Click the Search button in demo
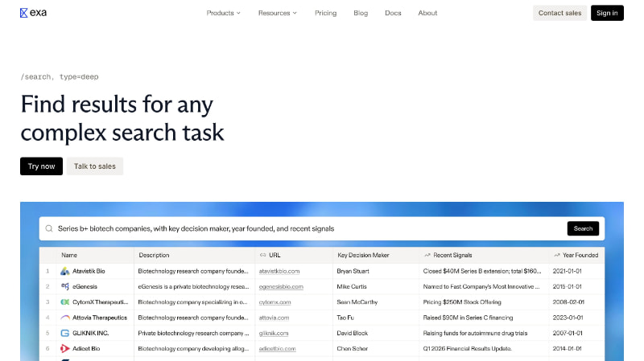The image size is (644, 361). [x=583, y=228]
